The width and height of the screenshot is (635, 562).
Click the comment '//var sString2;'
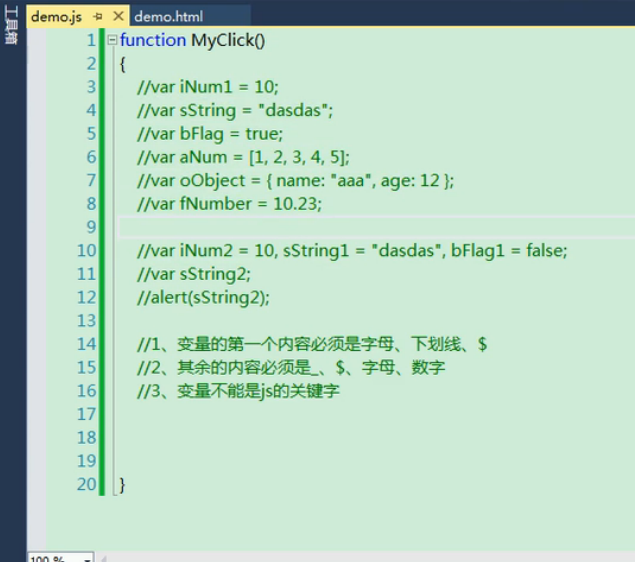pyautogui.click(x=194, y=274)
